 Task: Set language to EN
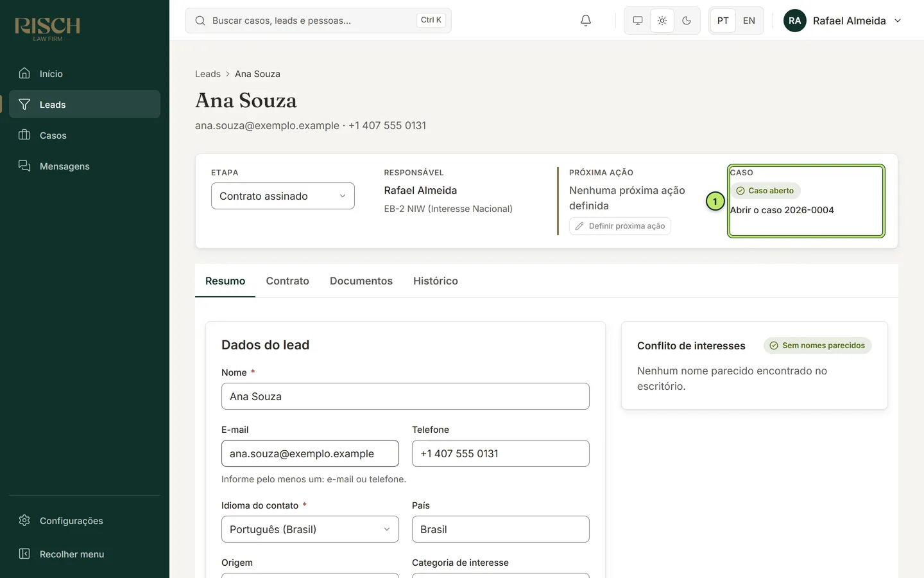(x=749, y=21)
